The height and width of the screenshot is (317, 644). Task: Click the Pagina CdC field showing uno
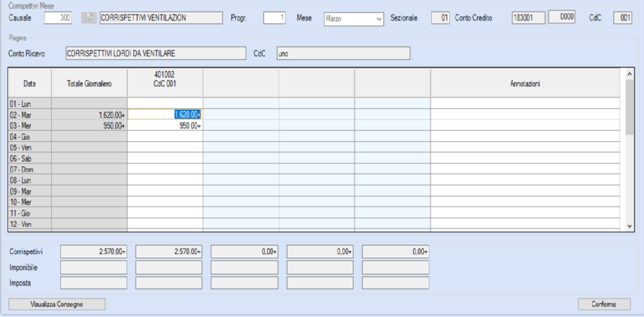(x=343, y=54)
